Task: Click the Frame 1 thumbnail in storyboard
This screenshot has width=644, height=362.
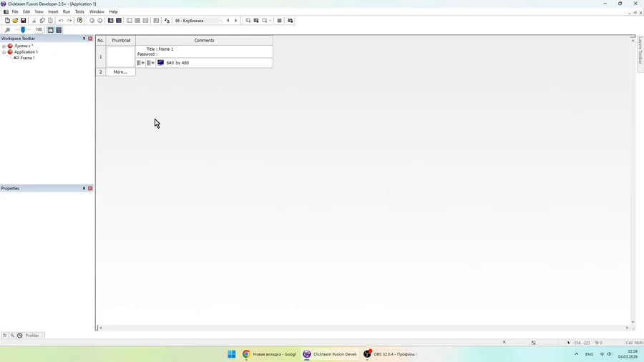Action: pos(121,57)
